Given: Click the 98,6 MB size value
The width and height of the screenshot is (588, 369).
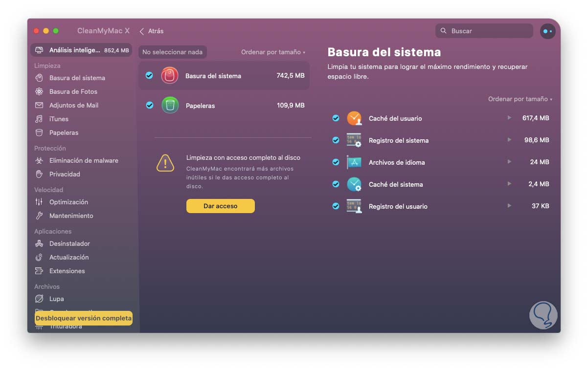Looking at the screenshot, I should (537, 140).
